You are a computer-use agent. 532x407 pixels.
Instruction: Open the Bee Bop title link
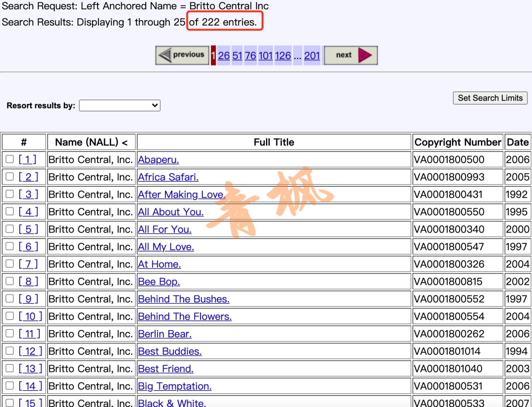click(159, 281)
